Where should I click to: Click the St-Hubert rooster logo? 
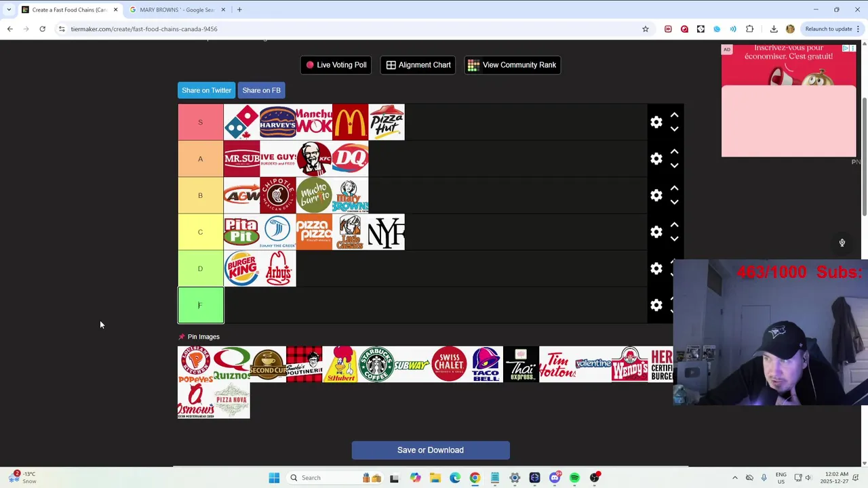click(340, 365)
